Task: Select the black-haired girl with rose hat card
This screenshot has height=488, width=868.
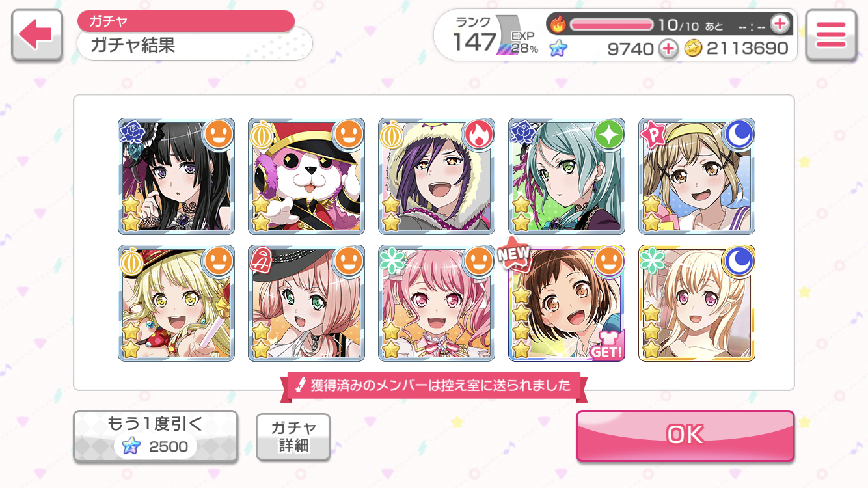Action: click(176, 176)
